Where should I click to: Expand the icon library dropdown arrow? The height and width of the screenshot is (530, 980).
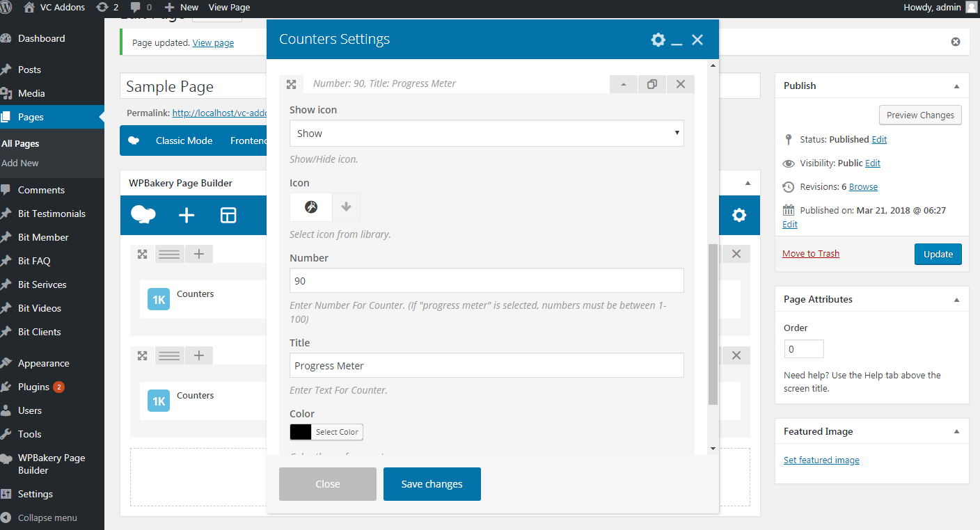pyautogui.click(x=346, y=207)
